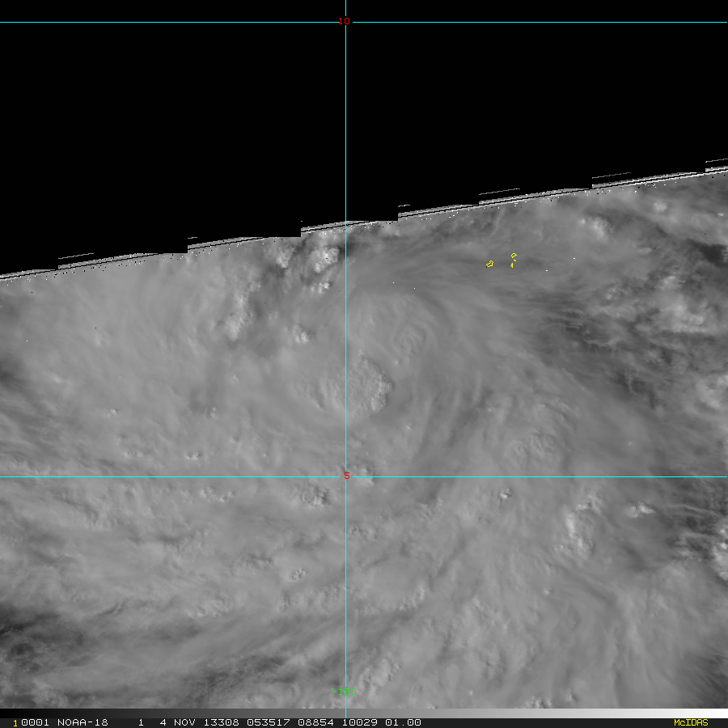This screenshot has width=728, height=728.
Task: Click the red latitude label "10"
Action: click(344, 21)
